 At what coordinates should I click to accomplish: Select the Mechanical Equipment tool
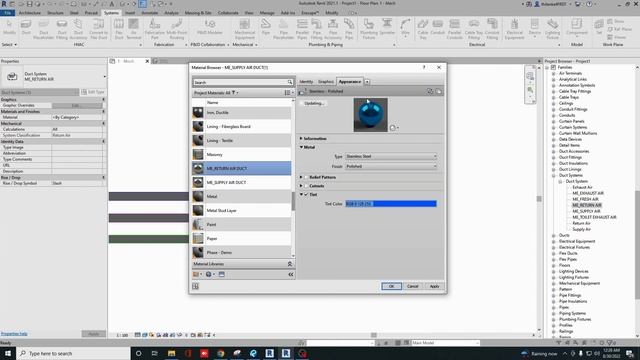coord(244,29)
